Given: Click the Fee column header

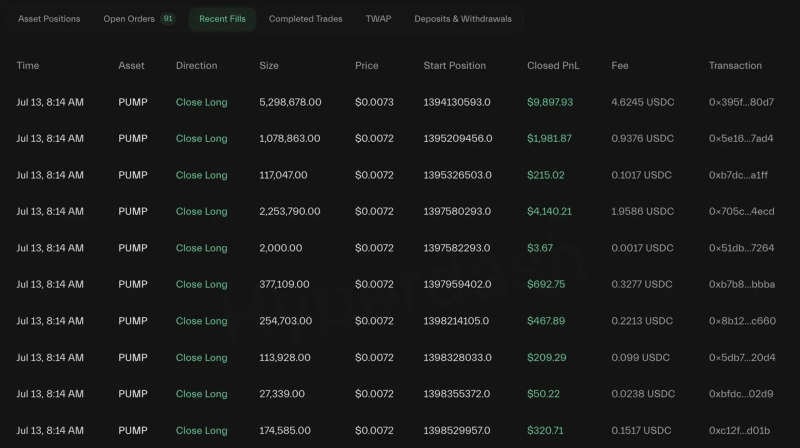Looking at the screenshot, I should 620,66.
